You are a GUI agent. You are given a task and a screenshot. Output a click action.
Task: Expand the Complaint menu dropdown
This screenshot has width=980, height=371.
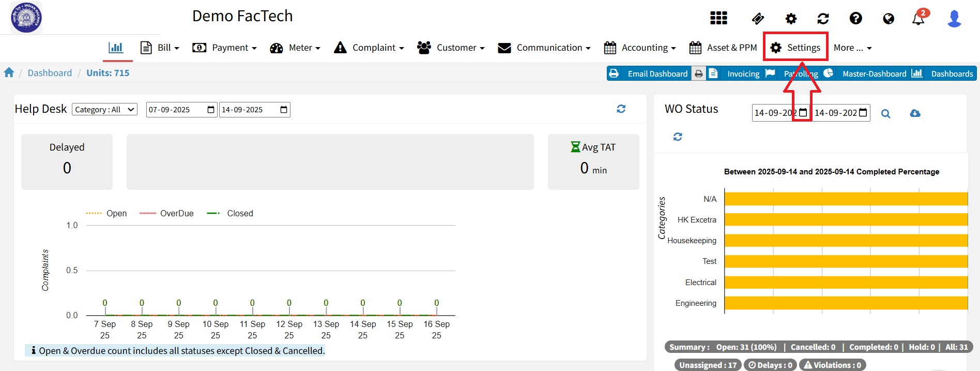click(x=369, y=48)
